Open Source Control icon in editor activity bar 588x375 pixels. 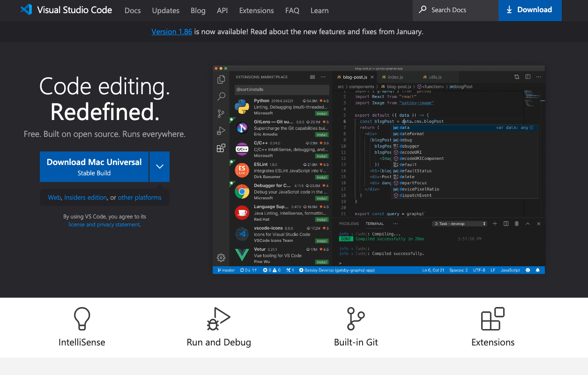(221, 113)
